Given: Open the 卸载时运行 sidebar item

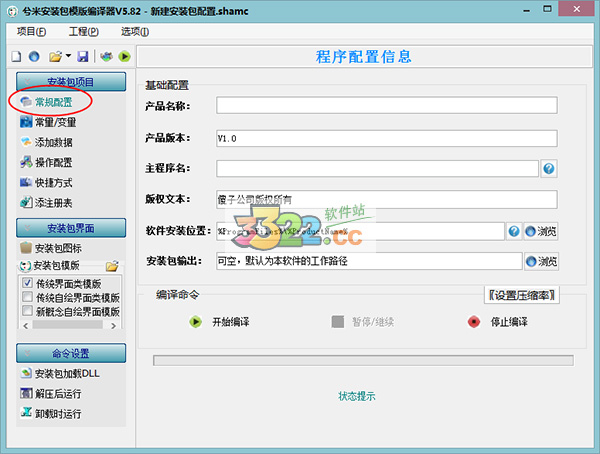Looking at the screenshot, I should [51, 413].
